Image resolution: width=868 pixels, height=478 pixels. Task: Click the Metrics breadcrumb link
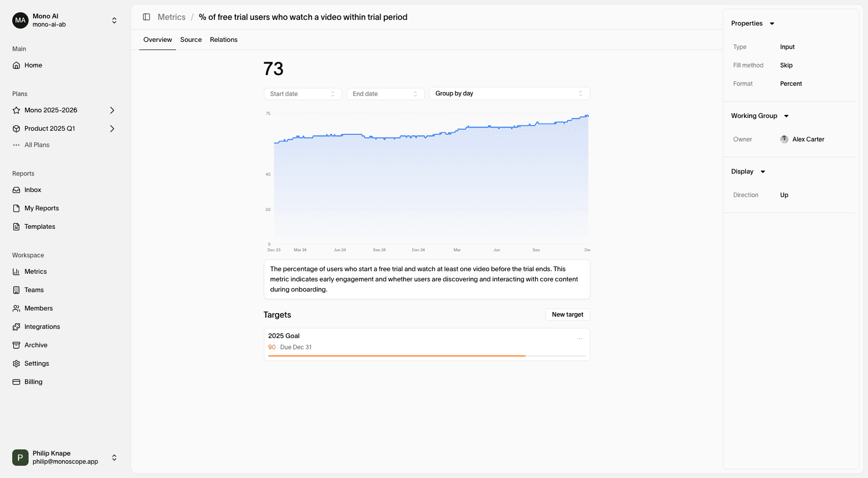coord(171,17)
